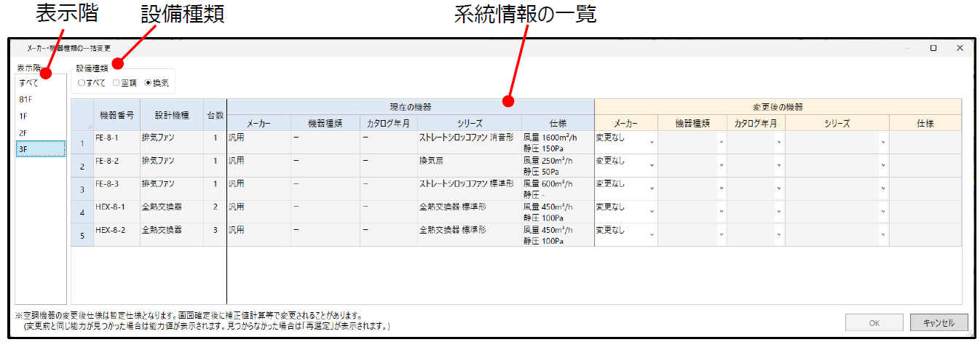Click the 機器番号 column header
Screen dimensions: 980x342
coord(116,114)
